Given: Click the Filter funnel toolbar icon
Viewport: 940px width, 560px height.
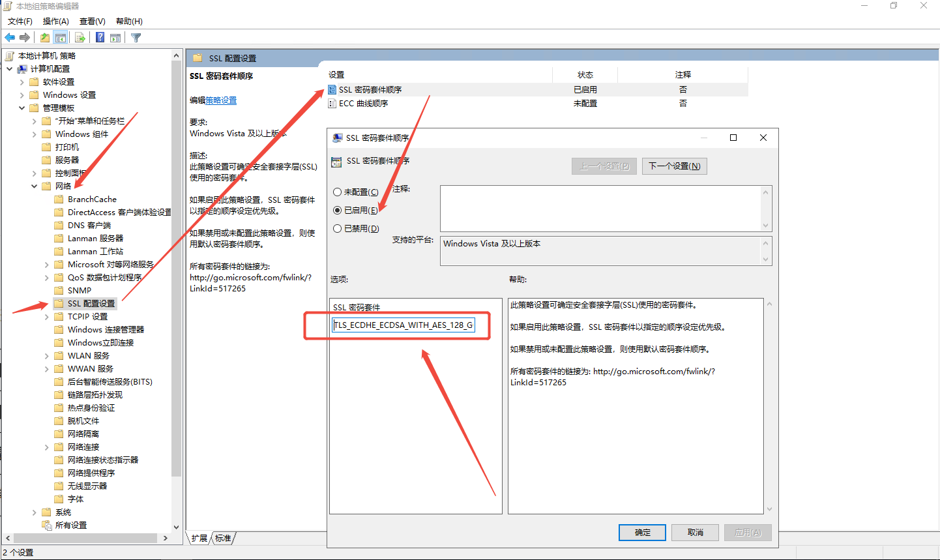Looking at the screenshot, I should click(136, 38).
